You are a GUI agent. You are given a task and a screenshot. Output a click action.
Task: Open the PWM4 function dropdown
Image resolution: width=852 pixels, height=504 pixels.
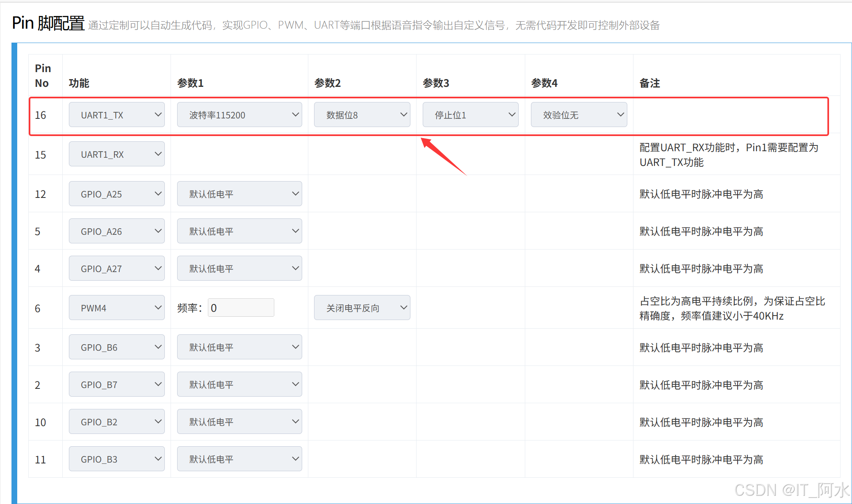pyautogui.click(x=116, y=308)
